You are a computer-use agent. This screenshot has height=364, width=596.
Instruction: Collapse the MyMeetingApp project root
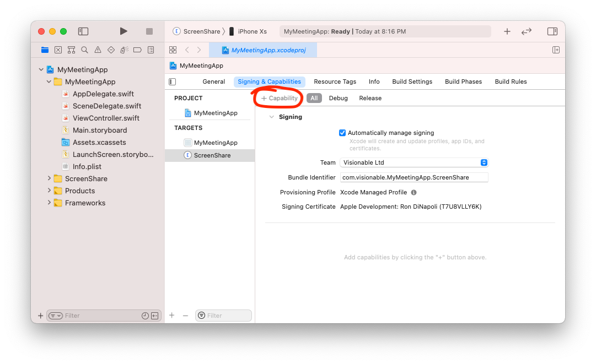pyautogui.click(x=41, y=69)
